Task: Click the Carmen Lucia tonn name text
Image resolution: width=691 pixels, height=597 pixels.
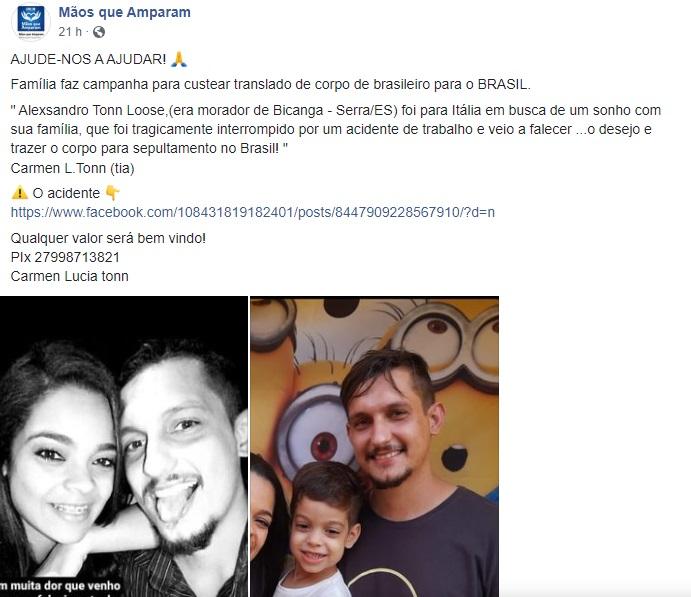Action: tap(70, 276)
